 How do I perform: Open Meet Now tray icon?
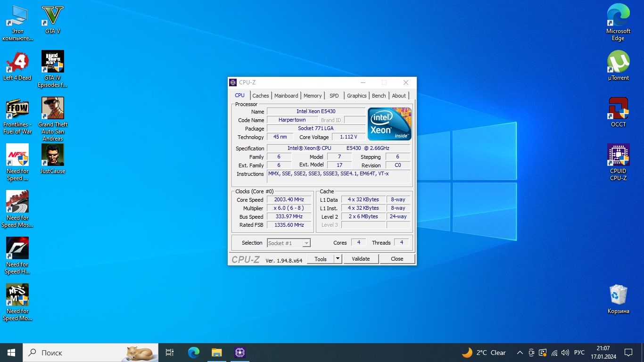pos(531,352)
